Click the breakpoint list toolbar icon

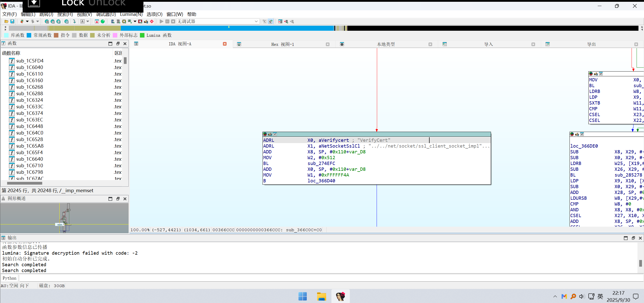tap(280, 21)
